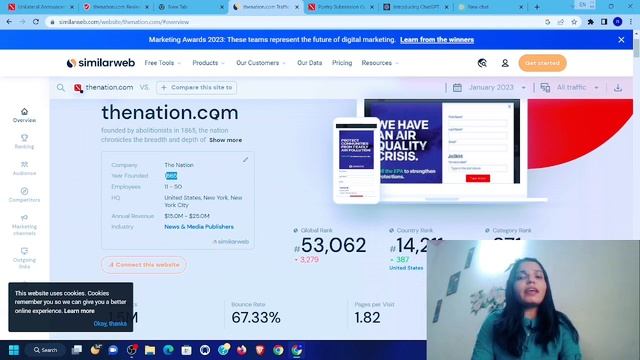Open the Chrome profile avatar
This screenshot has width=640, height=360.
(618, 22)
